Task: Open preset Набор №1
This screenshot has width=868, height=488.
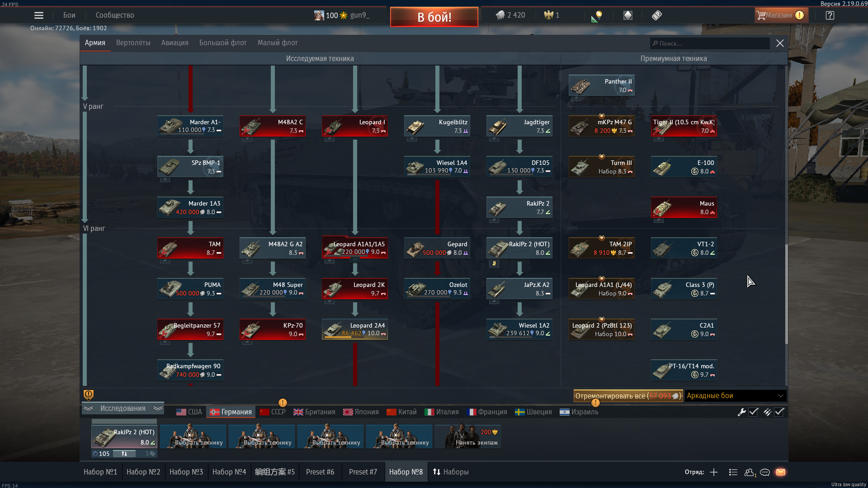Action: 100,472
